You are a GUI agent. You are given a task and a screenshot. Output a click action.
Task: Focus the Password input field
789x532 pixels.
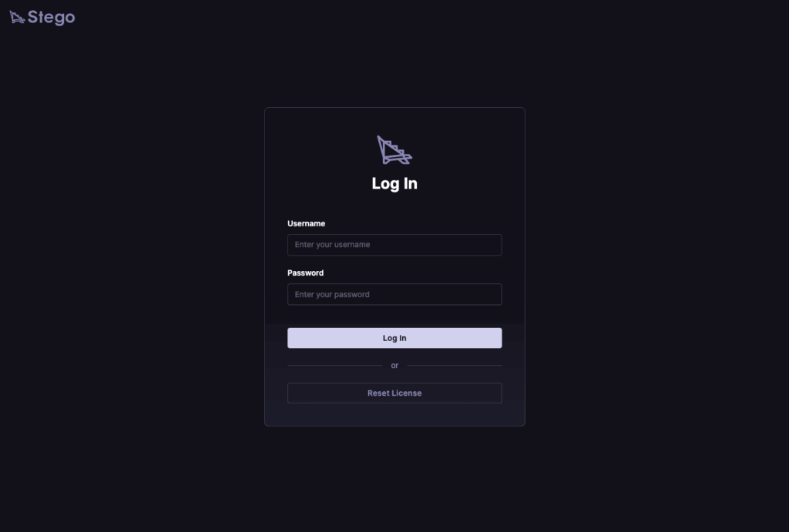pos(394,294)
